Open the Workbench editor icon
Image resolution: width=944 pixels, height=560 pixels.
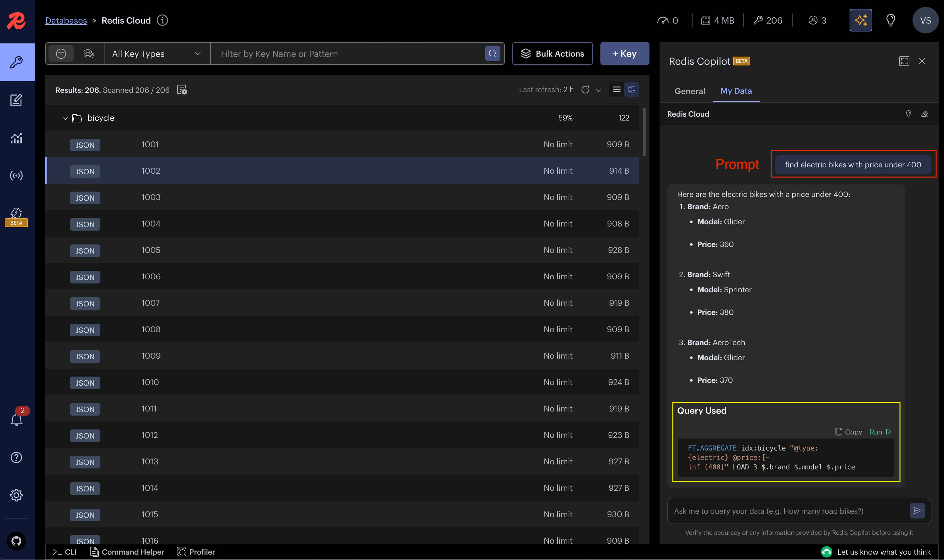(16, 100)
